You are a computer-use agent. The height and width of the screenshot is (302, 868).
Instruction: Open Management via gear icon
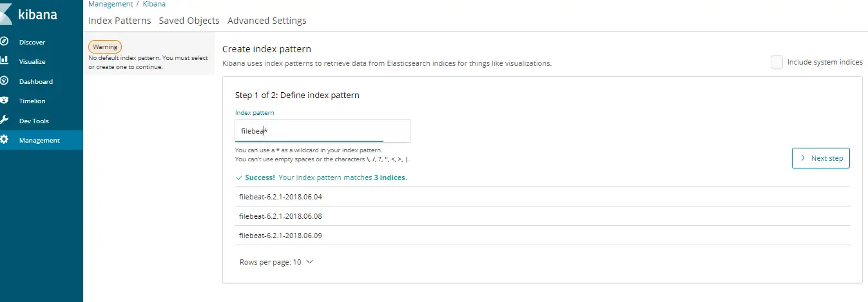(x=4, y=140)
